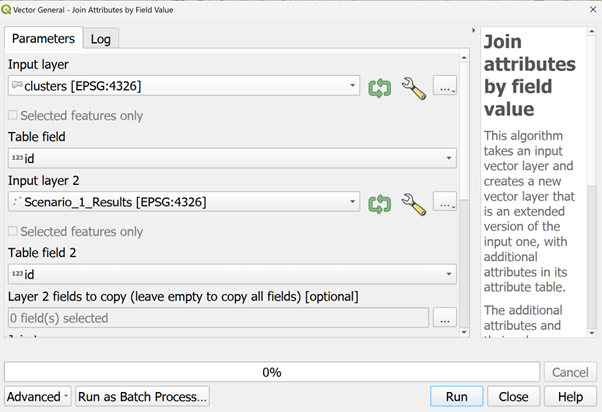602x412 pixels.
Task: Open the Advanced menu button
Action: 38,396
